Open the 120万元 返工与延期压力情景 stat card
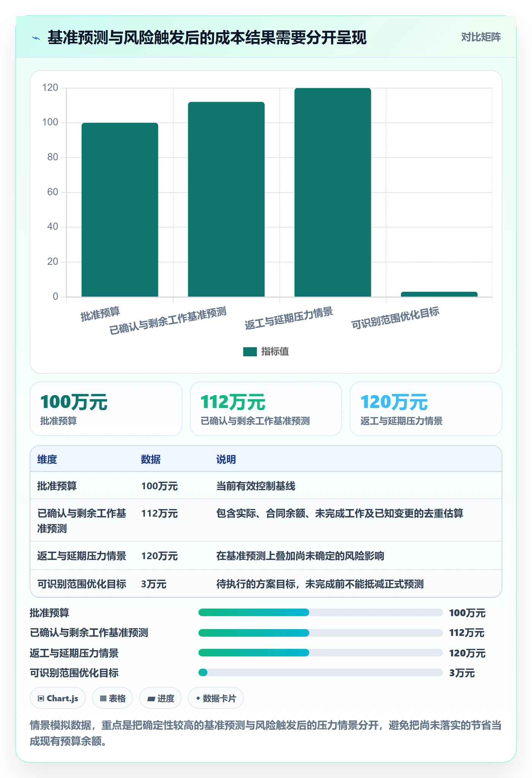This screenshot has width=532, height=778. coord(426,409)
